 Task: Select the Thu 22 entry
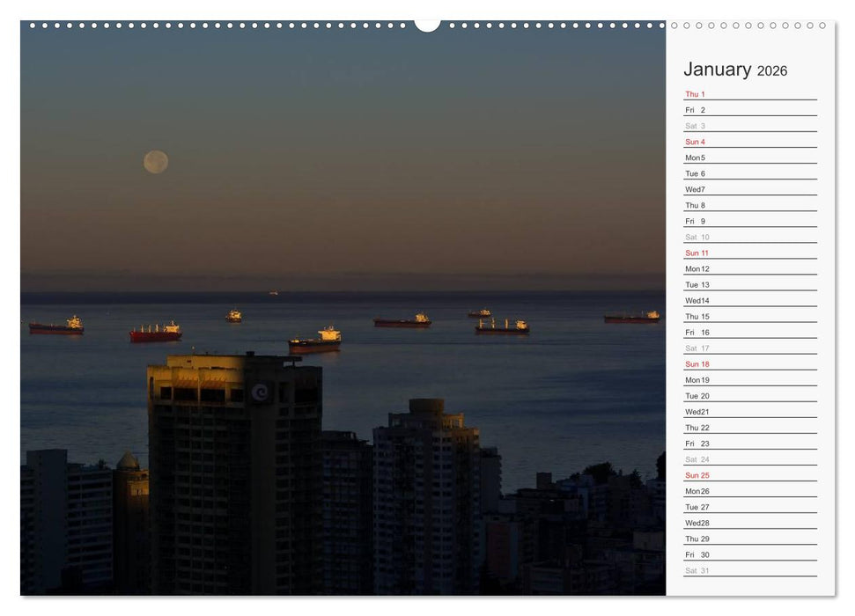tap(695, 427)
